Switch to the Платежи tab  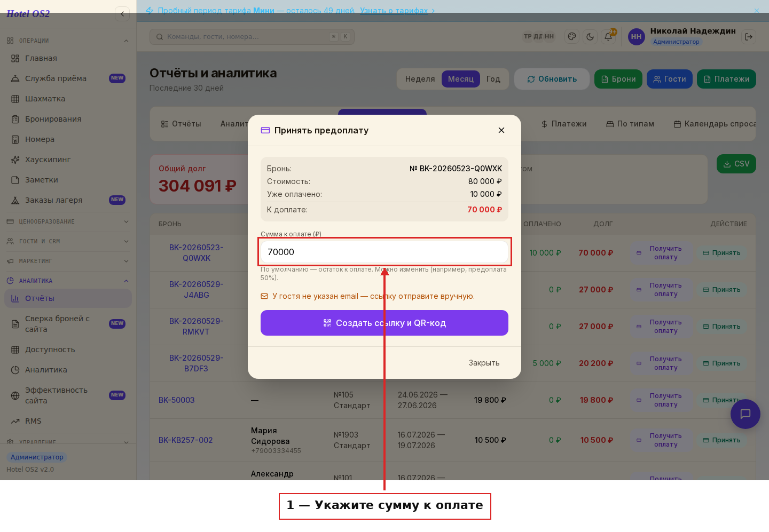(564, 124)
